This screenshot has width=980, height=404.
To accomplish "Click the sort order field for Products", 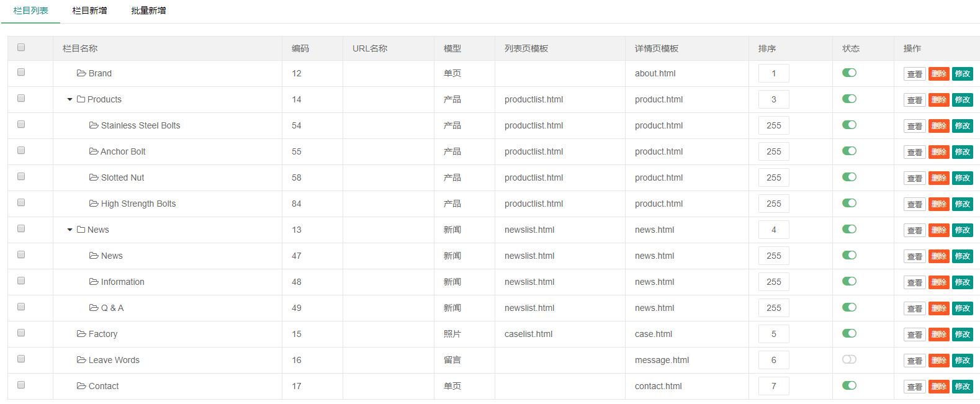I will (x=773, y=99).
